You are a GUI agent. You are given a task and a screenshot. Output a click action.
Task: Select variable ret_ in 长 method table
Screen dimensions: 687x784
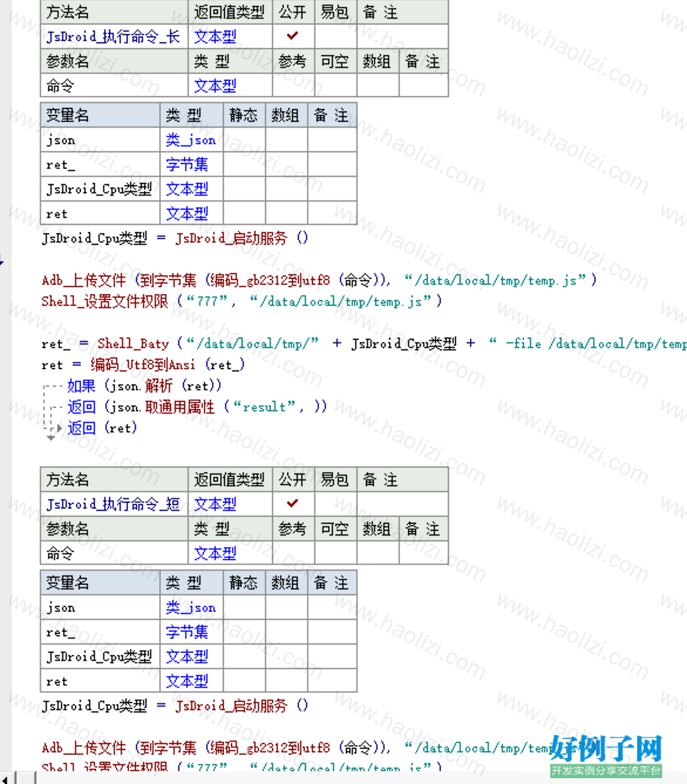(60, 165)
